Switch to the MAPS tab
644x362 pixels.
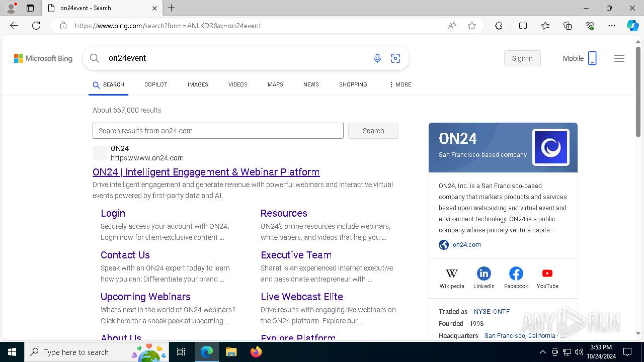[x=275, y=84]
